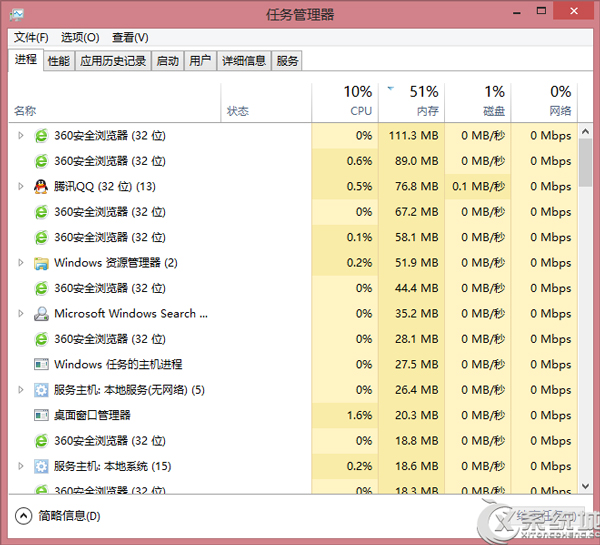Click the scrollbar down arrow
Screen dimensions: 600x545
(x=585, y=486)
